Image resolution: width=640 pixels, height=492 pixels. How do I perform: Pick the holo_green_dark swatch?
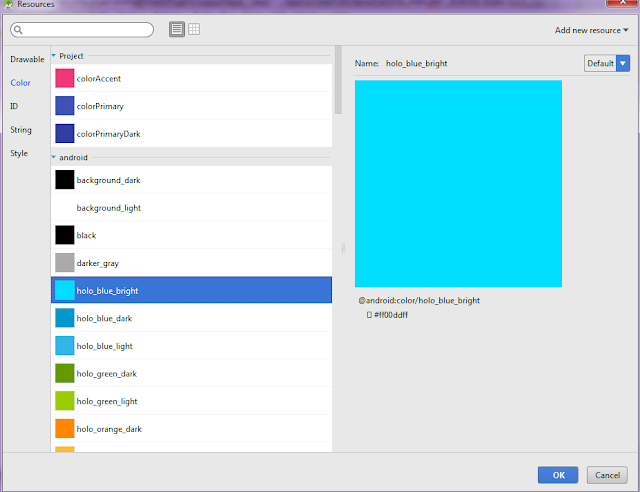(65, 373)
